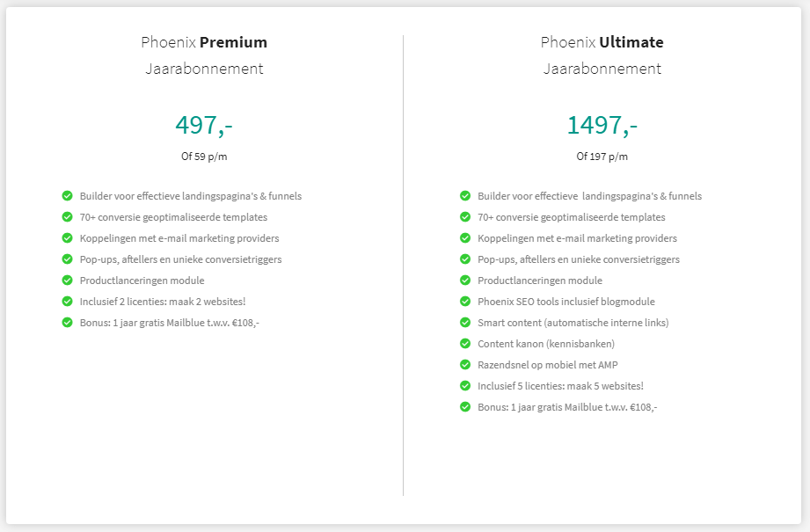Click the Premium 'Koppelingen met e-mail marketing providers' text
810x532 pixels.
click(179, 238)
